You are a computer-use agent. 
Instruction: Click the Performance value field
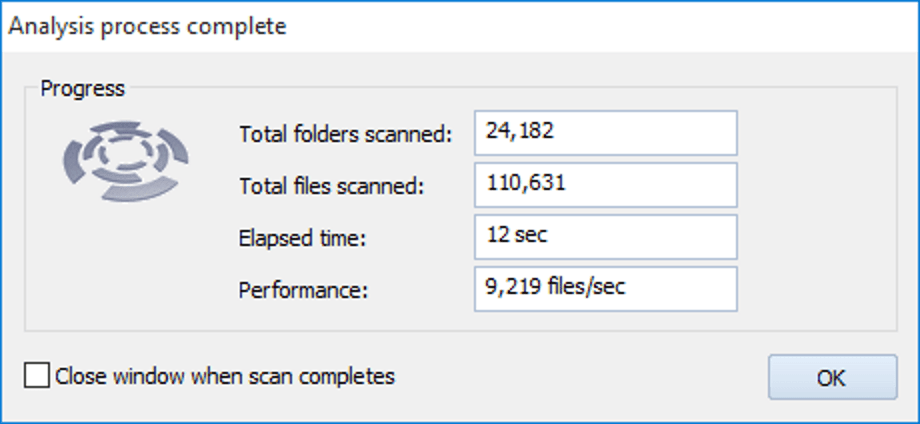606,289
